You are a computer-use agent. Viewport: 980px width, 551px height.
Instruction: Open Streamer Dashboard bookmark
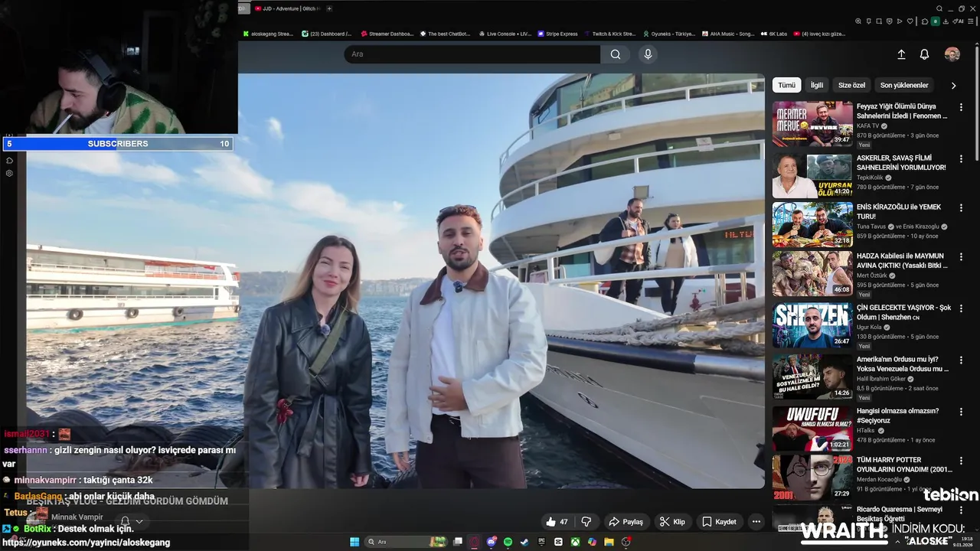tap(387, 34)
